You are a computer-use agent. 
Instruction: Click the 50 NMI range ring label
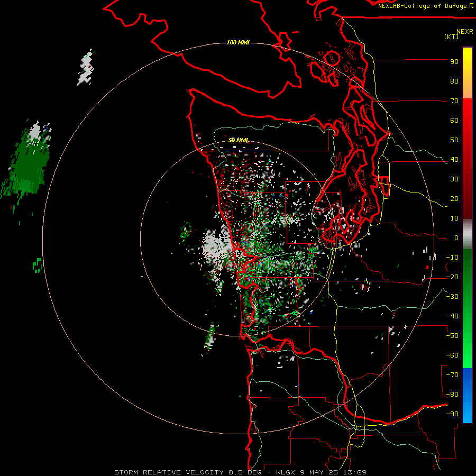click(239, 140)
